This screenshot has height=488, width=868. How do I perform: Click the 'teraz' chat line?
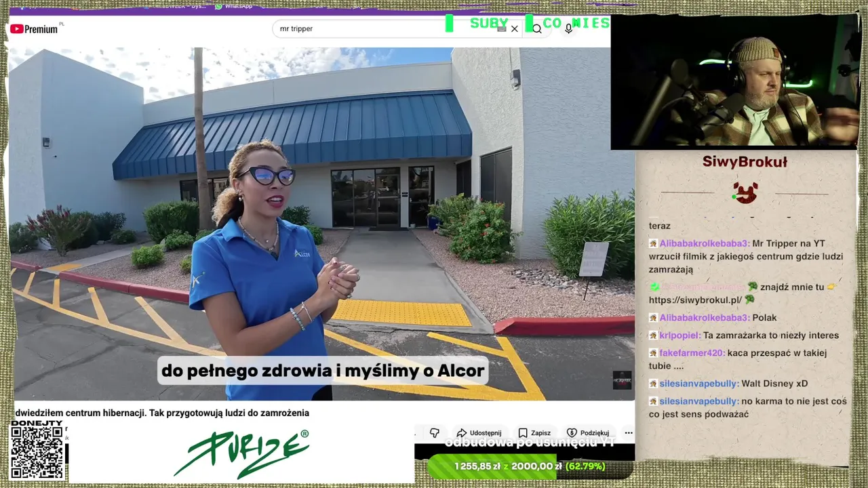(660, 226)
